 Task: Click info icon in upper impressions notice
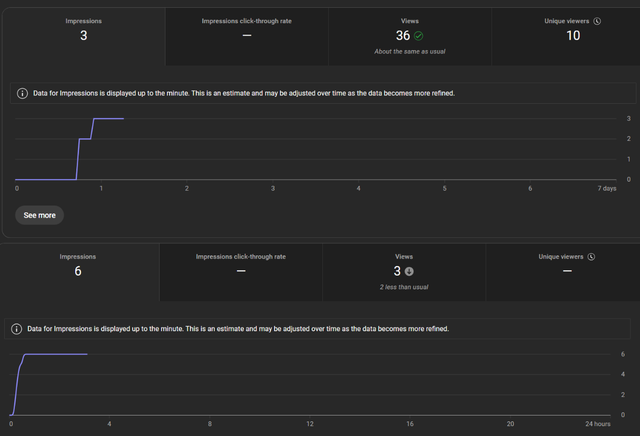pyautogui.click(x=22, y=93)
